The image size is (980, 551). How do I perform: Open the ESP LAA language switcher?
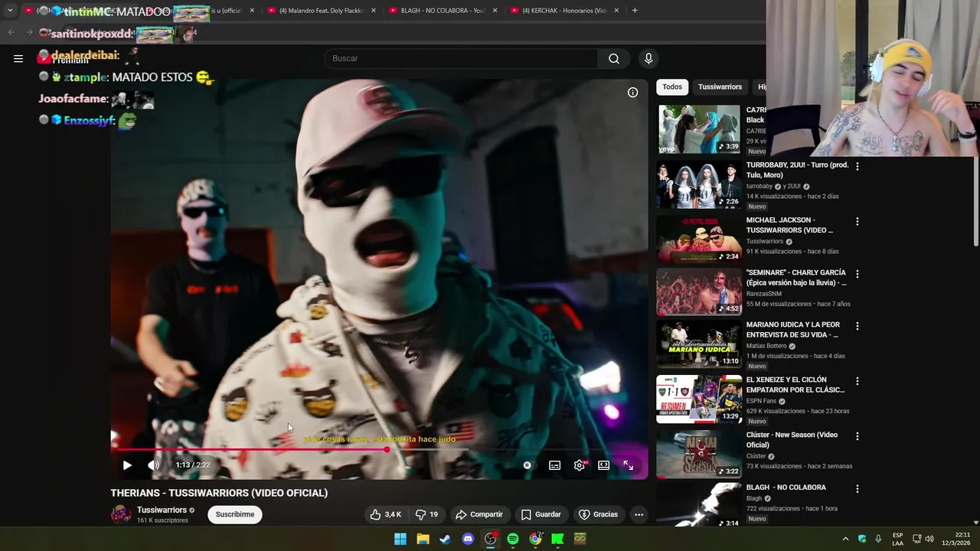pos(897,539)
